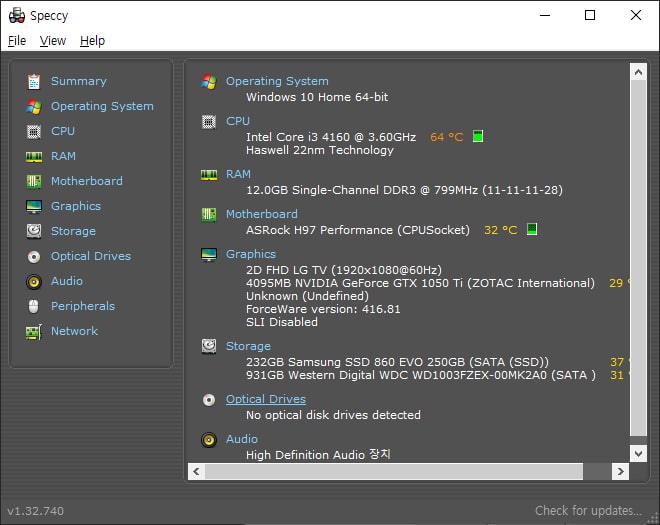
Task: Click the Peripherals mouse icon in sidebar
Action: point(34,306)
